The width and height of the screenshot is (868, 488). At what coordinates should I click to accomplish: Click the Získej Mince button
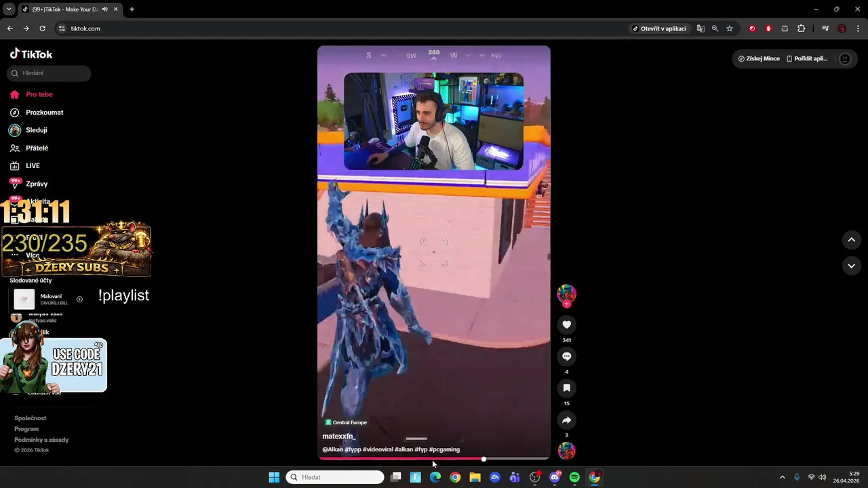click(x=759, y=59)
